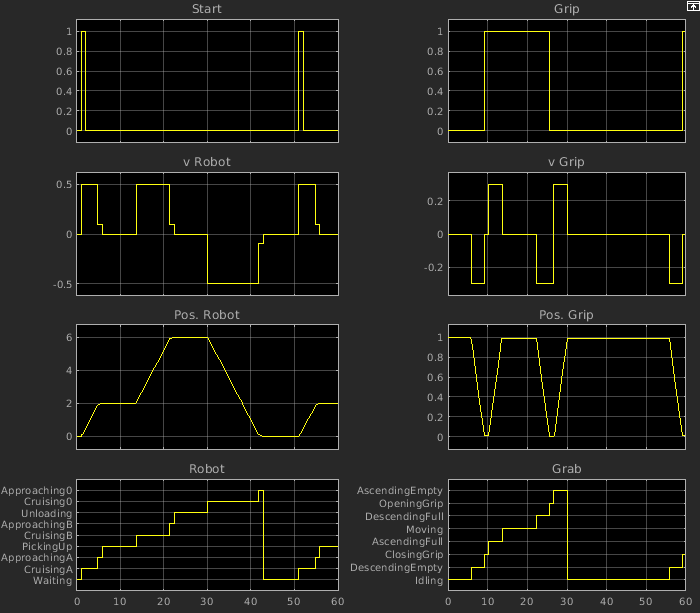Click the CruisingB label on Robot axis

(x=45, y=536)
